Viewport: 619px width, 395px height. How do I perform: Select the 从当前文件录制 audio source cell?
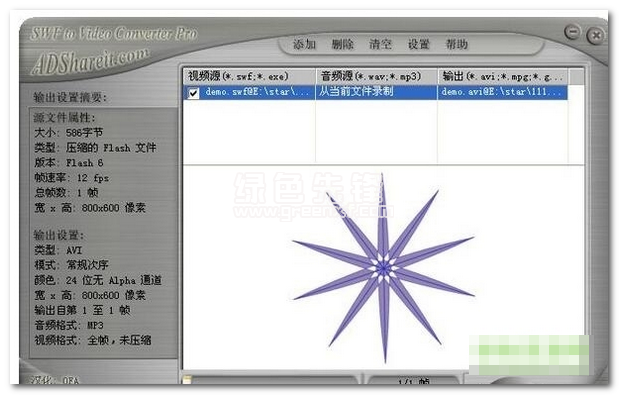[x=376, y=92]
